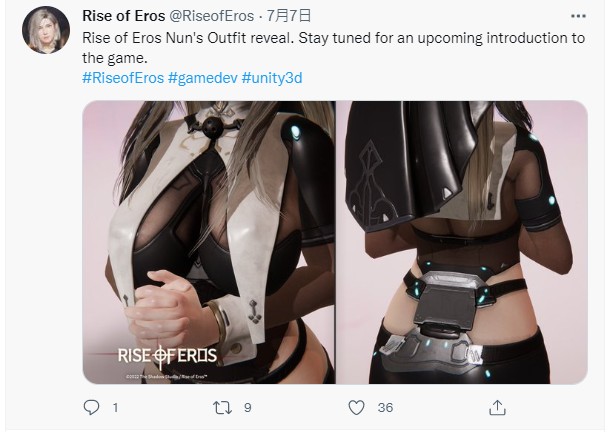The width and height of the screenshot is (615, 432).
Task: Click the like count 36
Action: pos(385,408)
